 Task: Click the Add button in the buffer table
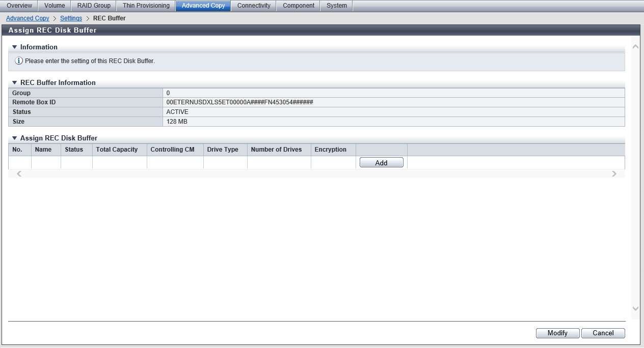[x=381, y=162]
